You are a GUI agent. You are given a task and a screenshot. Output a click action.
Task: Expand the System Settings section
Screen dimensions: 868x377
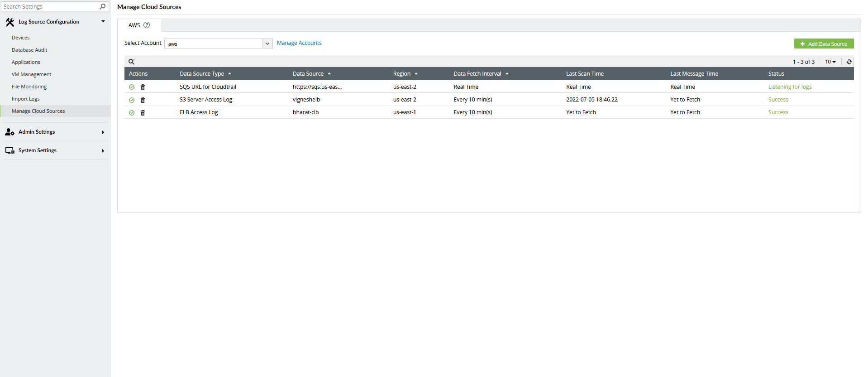(x=103, y=151)
